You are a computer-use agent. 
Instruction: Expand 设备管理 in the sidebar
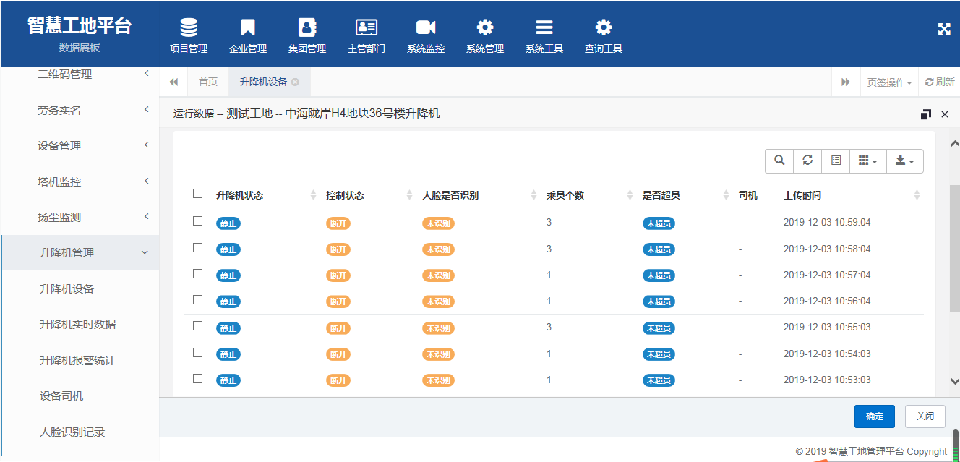(x=80, y=146)
